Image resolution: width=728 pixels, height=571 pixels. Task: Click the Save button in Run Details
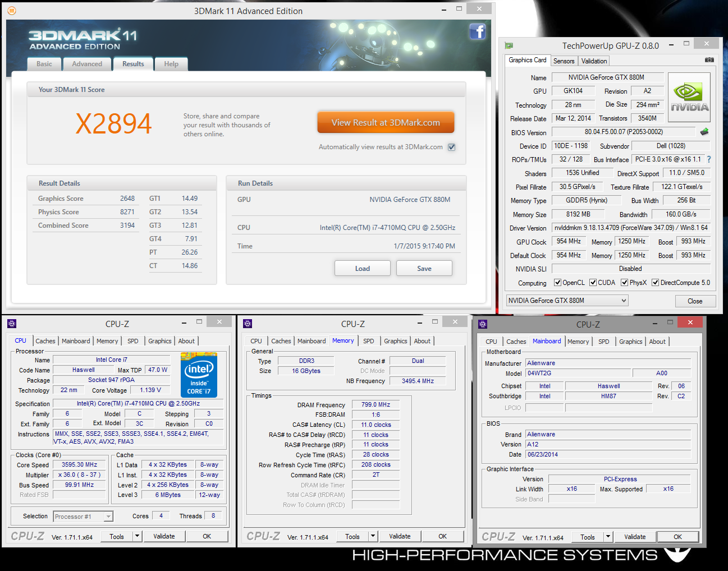[424, 269]
